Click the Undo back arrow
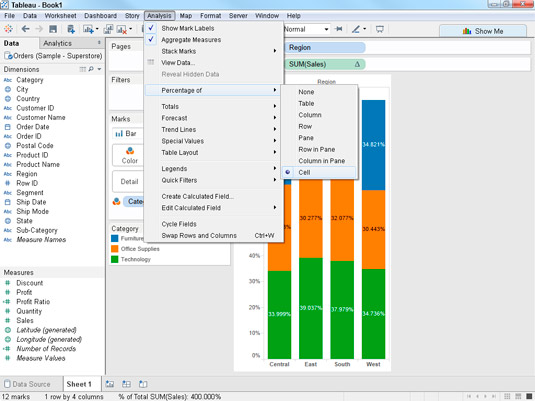 (25, 29)
